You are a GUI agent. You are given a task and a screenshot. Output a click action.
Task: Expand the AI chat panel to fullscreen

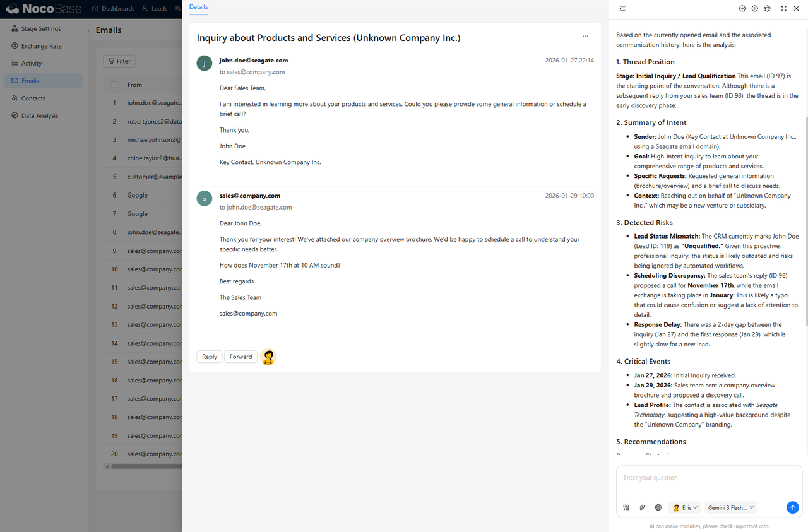pyautogui.click(x=783, y=9)
